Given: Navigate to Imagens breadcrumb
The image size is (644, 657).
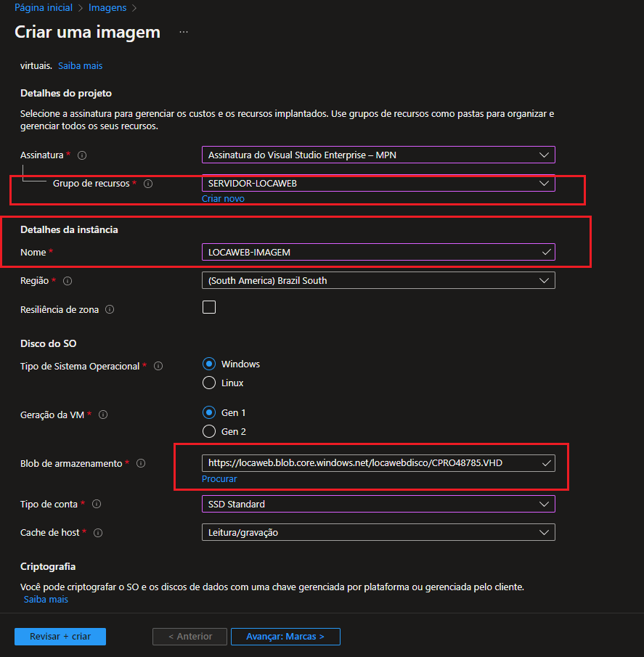Looking at the screenshot, I should (x=107, y=8).
